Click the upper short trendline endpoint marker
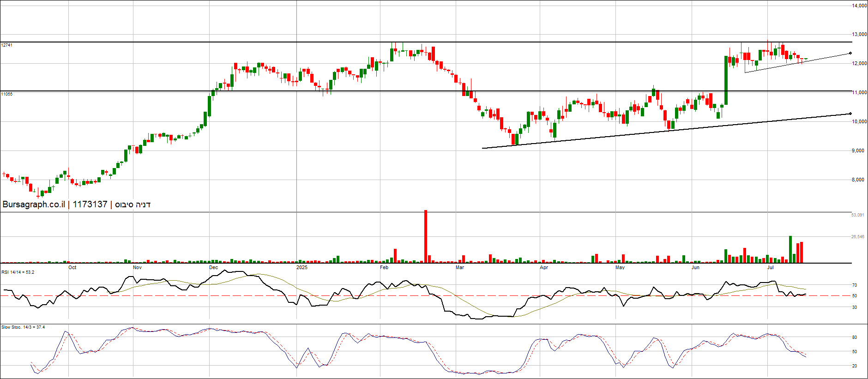 (x=850, y=54)
